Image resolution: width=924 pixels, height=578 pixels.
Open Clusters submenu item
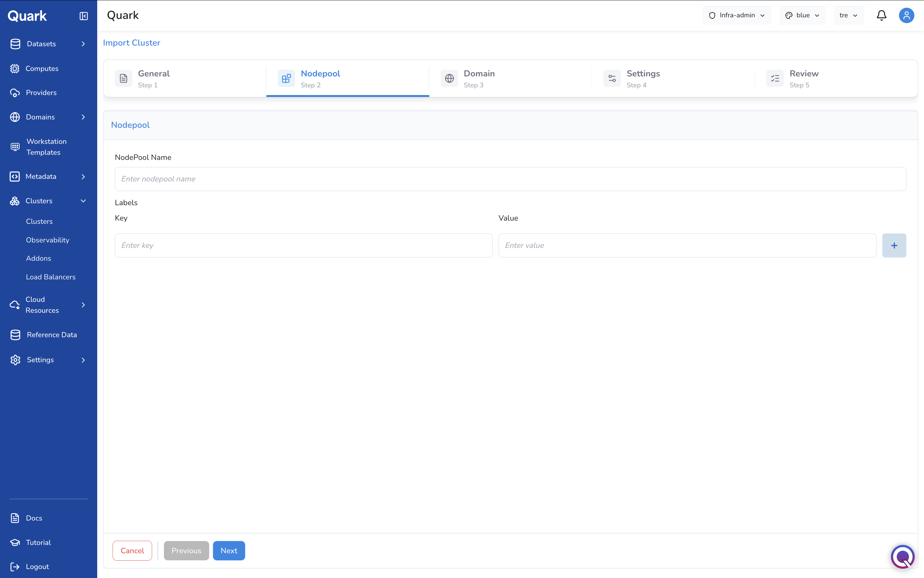click(39, 221)
